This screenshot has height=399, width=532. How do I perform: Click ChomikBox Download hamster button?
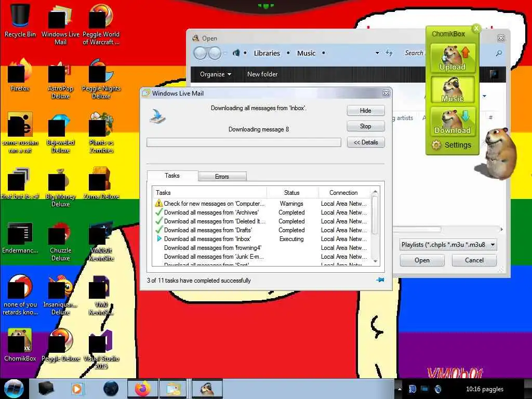click(453, 121)
